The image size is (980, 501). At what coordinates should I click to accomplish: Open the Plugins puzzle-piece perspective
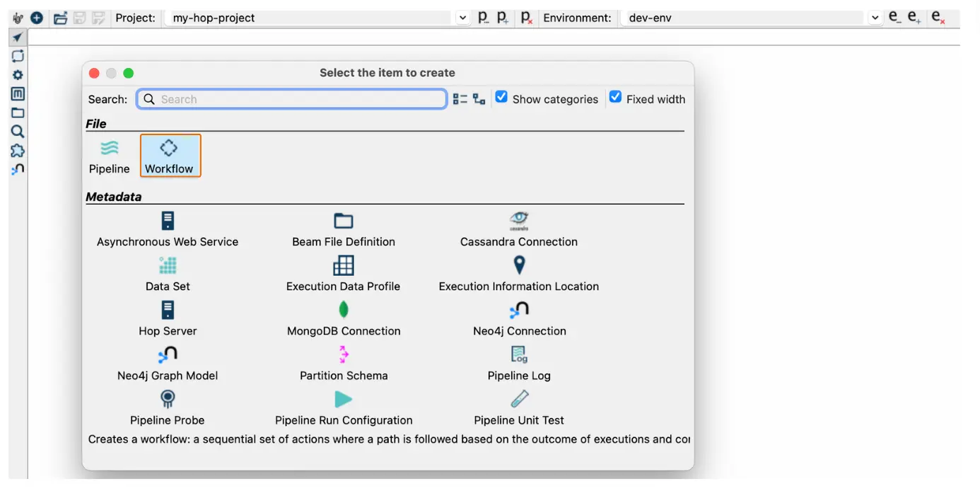pos(18,151)
